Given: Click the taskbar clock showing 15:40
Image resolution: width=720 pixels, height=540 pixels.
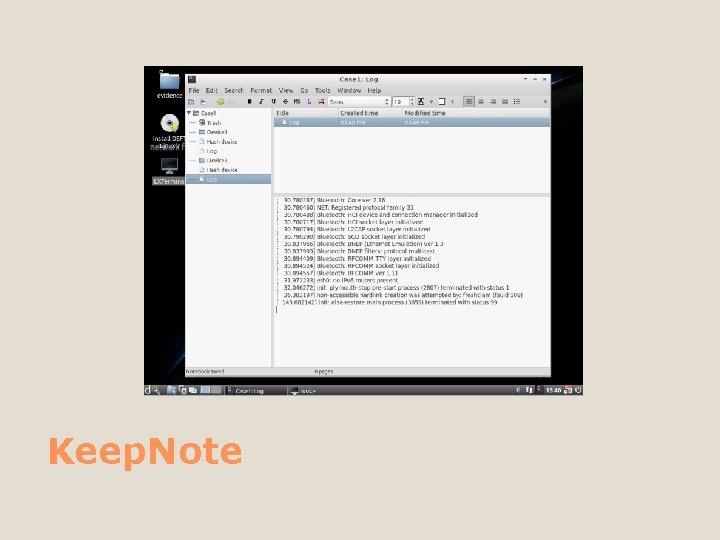Looking at the screenshot, I should 553,390.
